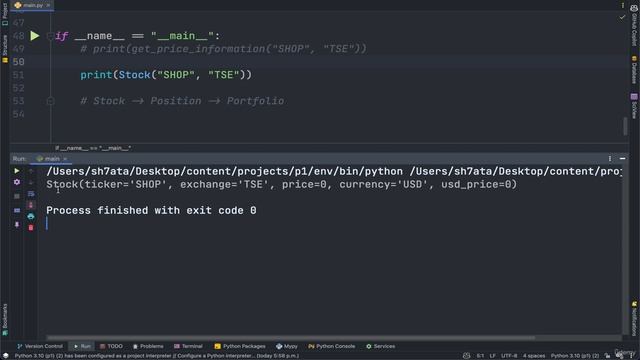Click the editor vertical scrollbar thumb
This screenshot has width=640, height=360.
pyautogui.click(x=625, y=126)
